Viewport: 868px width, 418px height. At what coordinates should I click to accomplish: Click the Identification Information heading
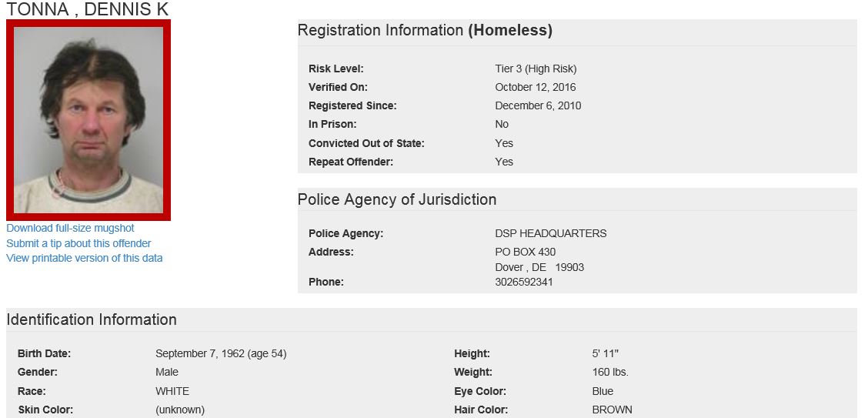[x=92, y=319]
